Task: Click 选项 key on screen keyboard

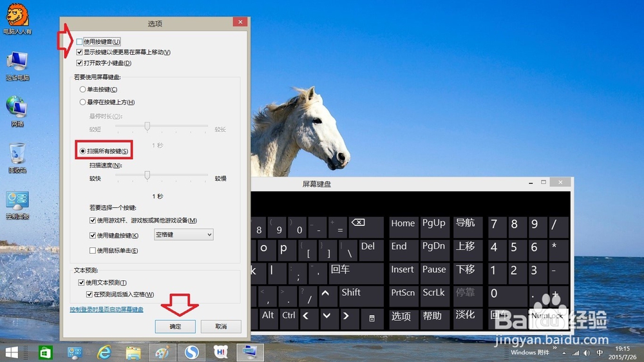Action: 402,320
